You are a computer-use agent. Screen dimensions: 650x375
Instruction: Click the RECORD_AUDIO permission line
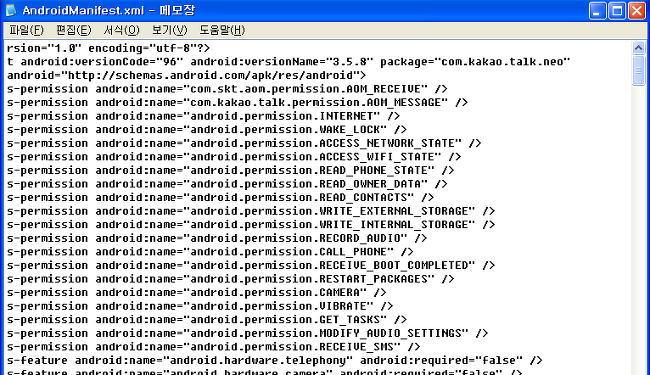click(217, 238)
